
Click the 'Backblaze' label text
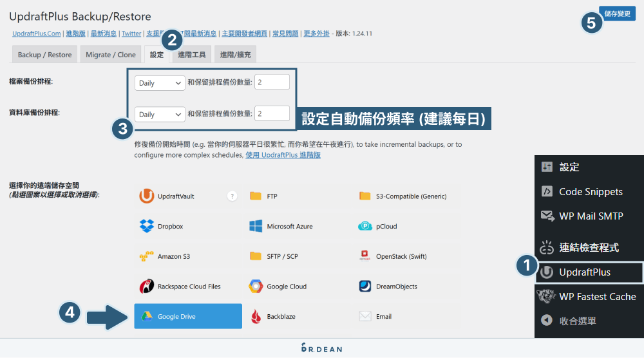[281, 317]
